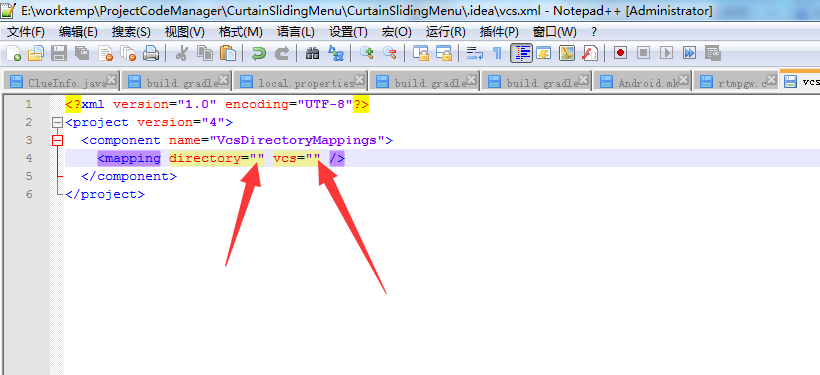Click the Open file folder icon
The height and width of the screenshot is (375, 820).
click(36, 53)
